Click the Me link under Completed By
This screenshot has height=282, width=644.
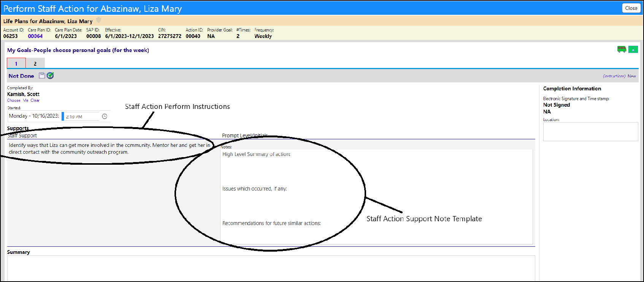click(x=25, y=100)
